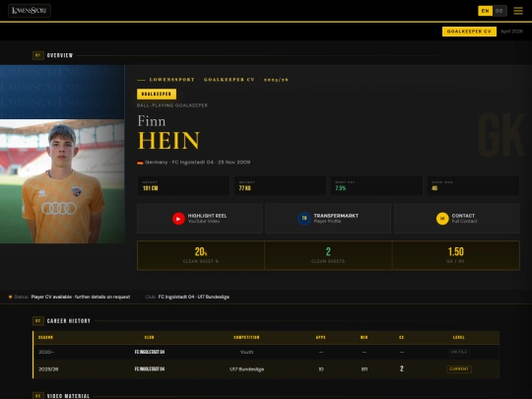Click the yellow contact envelope icon
Image resolution: width=532 pixels, height=399 pixels.
coord(442,219)
